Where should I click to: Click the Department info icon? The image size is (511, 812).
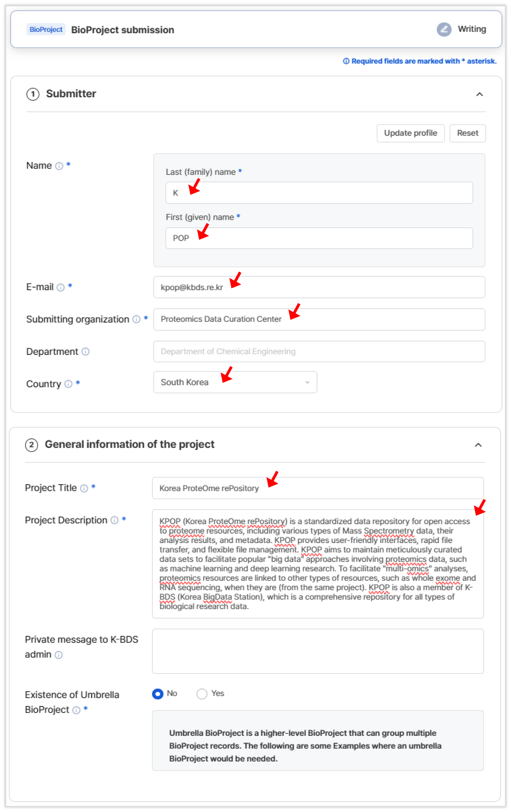pyautogui.click(x=86, y=351)
